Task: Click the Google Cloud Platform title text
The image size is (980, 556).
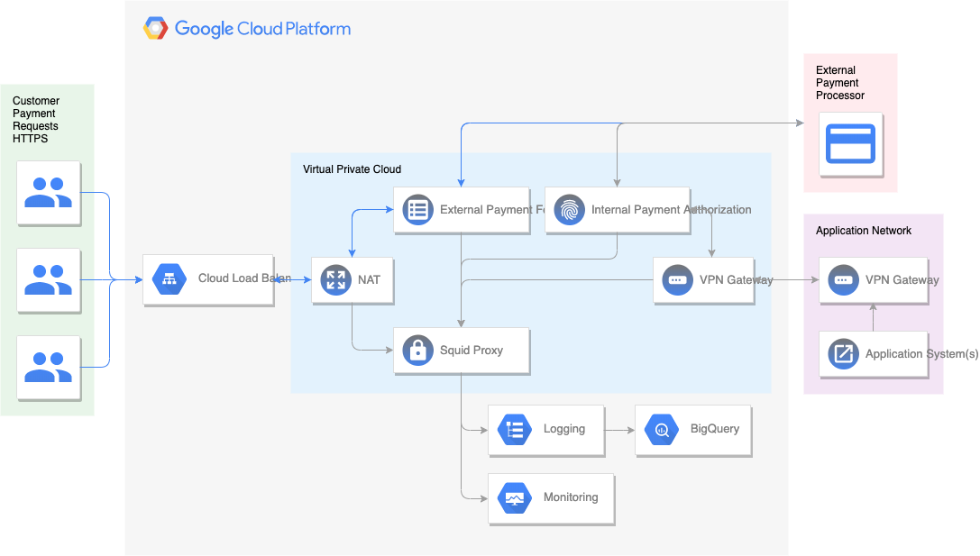Action: click(262, 29)
